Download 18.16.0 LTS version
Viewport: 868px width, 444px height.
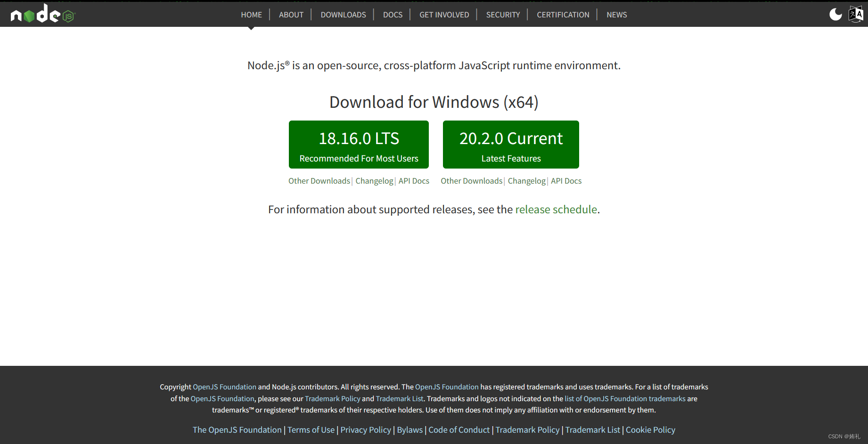(359, 145)
